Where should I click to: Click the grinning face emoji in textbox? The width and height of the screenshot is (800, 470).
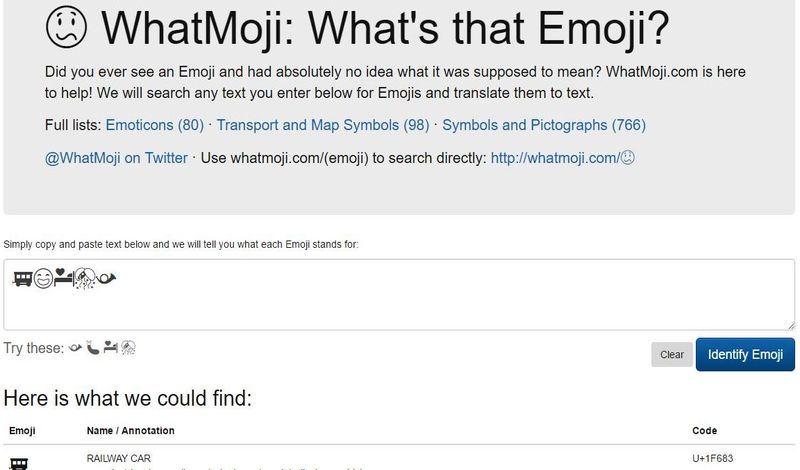point(43,279)
